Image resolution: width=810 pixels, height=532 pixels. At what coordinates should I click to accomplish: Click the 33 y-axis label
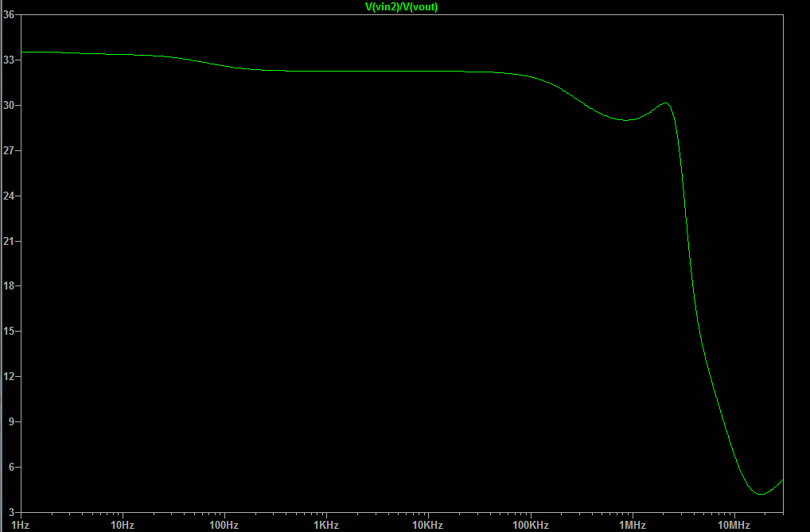pos(8,60)
